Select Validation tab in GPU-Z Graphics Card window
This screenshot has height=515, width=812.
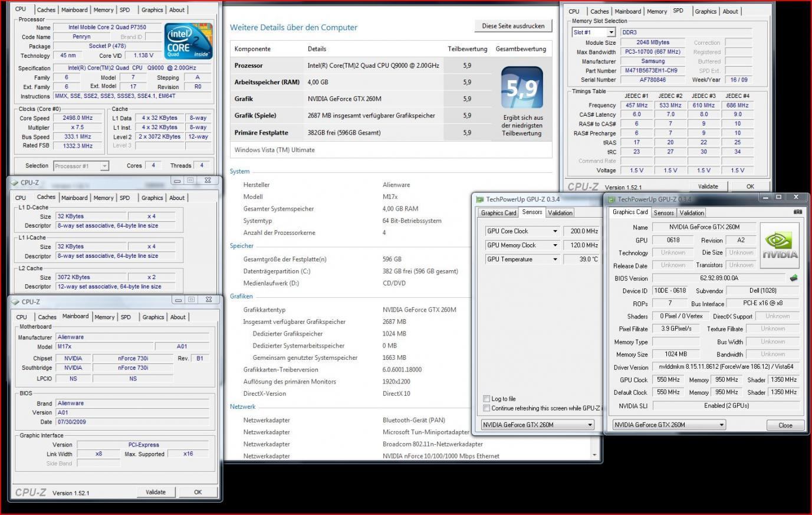pyautogui.click(x=691, y=213)
